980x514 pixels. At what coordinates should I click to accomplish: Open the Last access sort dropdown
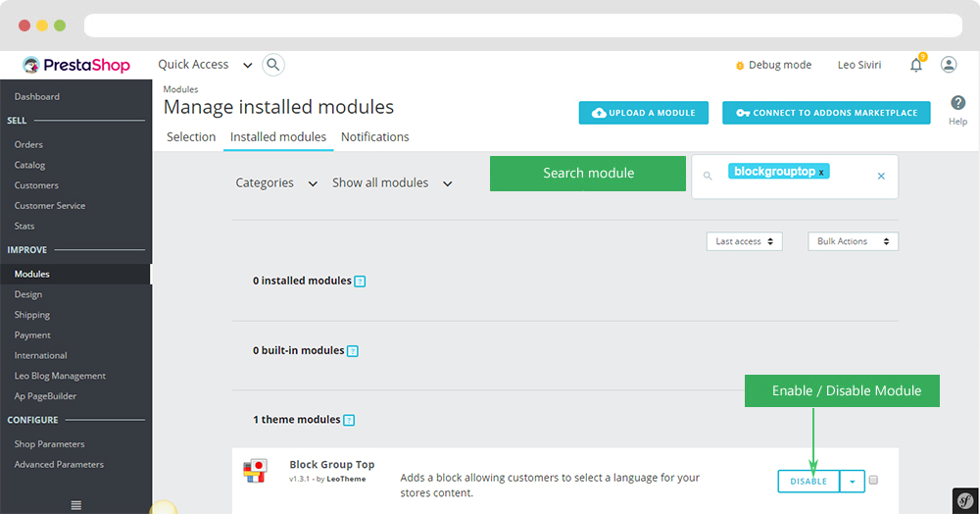pyautogui.click(x=744, y=241)
